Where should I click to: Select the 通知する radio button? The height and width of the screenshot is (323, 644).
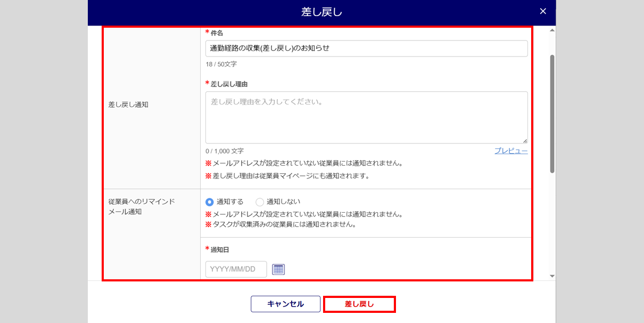click(210, 202)
